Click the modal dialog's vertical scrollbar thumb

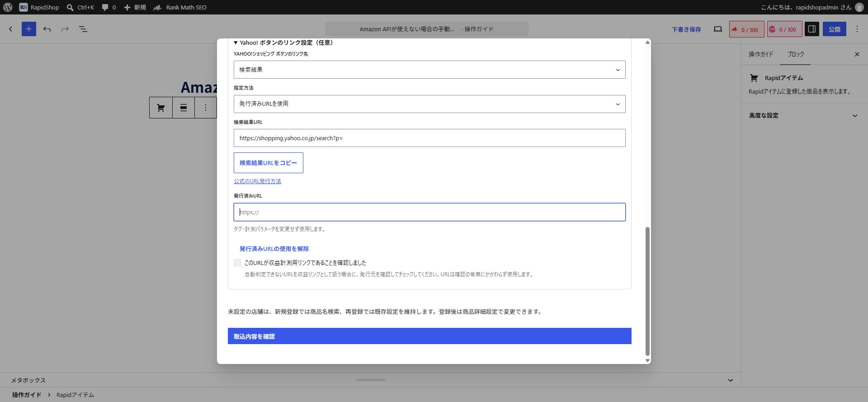point(647,291)
